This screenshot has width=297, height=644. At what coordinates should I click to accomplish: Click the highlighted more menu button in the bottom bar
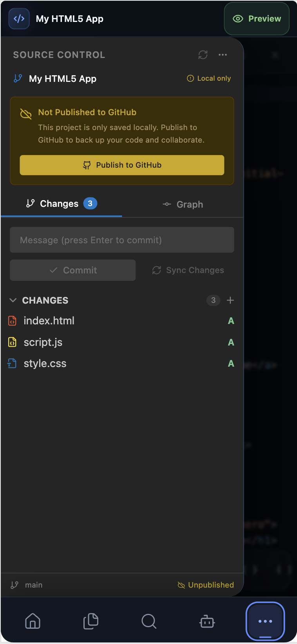[265, 621]
